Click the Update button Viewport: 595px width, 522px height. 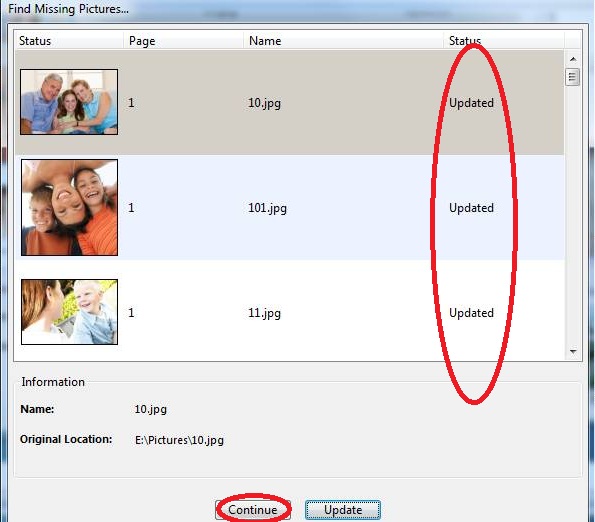coord(343,509)
